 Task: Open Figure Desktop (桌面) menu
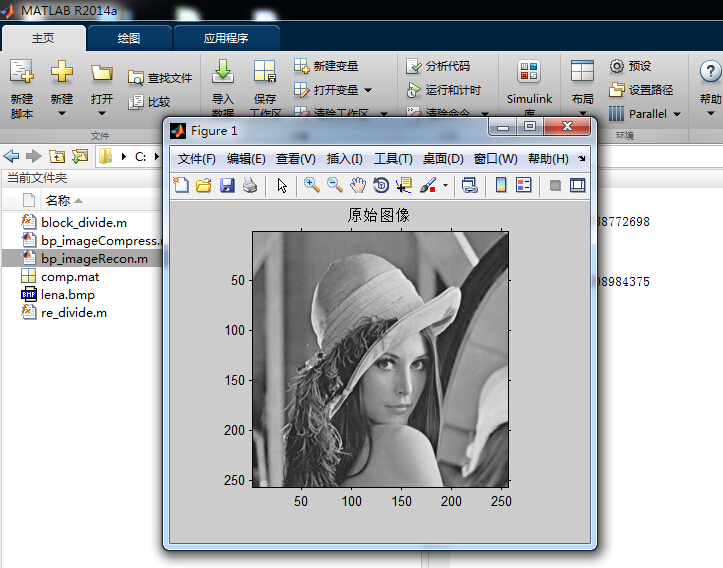pyautogui.click(x=443, y=159)
